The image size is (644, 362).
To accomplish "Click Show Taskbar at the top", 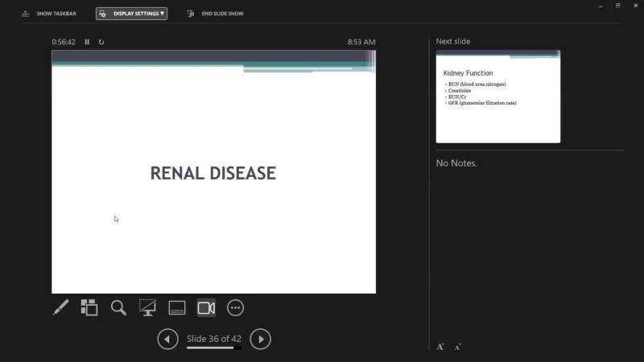I will pos(48,14).
